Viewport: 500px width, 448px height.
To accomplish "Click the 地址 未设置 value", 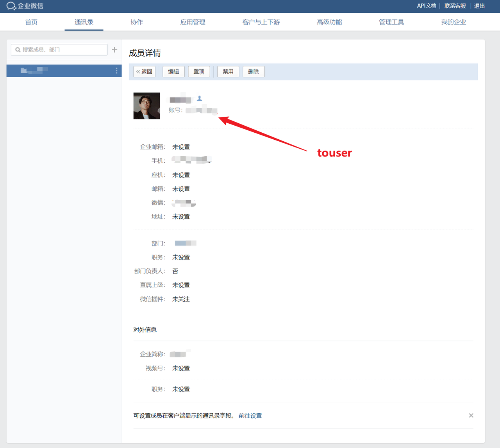I will (181, 217).
